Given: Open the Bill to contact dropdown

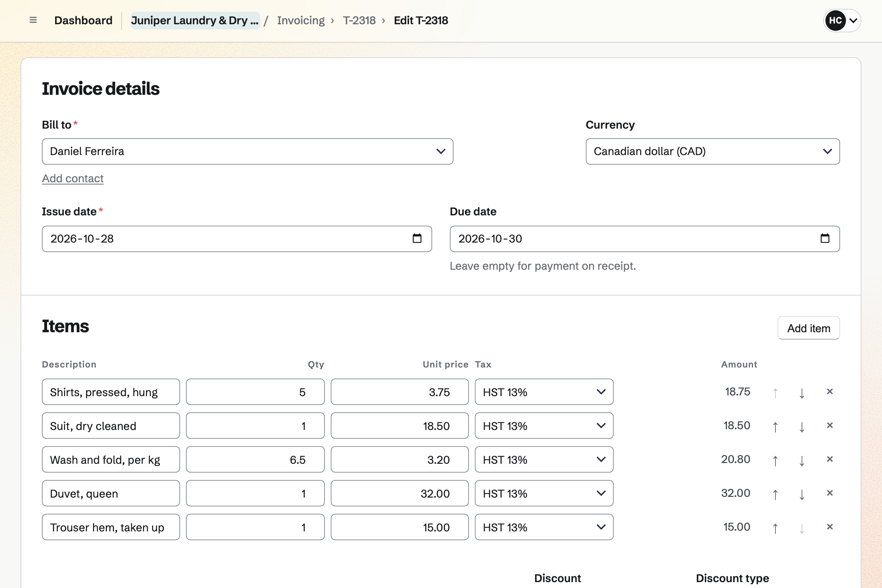Looking at the screenshot, I should [247, 151].
